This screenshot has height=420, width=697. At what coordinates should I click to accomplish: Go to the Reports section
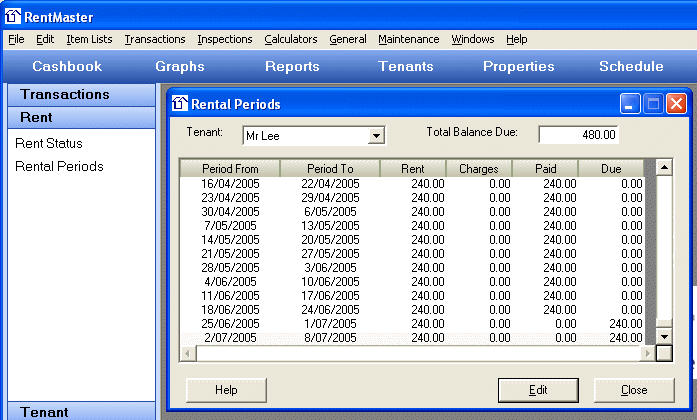point(292,67)
